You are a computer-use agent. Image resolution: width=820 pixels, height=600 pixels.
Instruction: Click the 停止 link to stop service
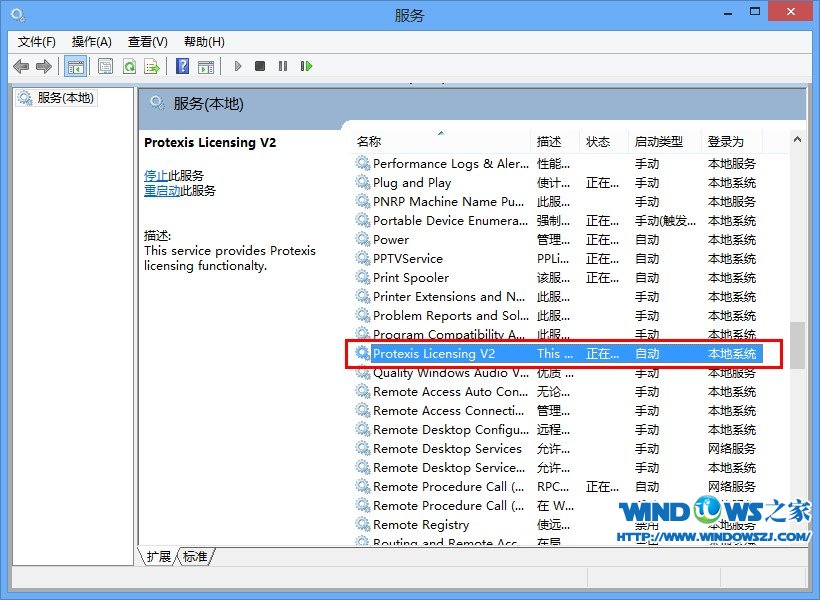156,175
